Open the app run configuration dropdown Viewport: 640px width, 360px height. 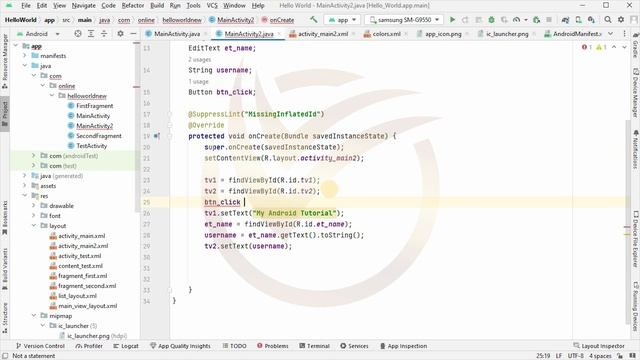(x=342, y=20)
